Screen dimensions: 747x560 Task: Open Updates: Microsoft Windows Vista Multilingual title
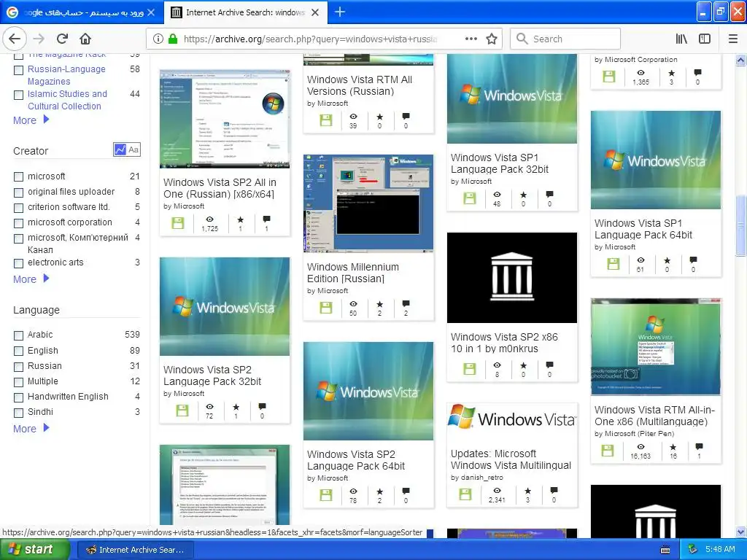click(x=511, y=459)
